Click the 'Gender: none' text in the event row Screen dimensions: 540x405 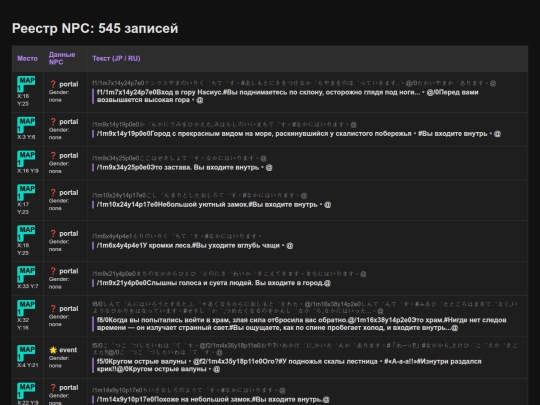point(59,362)
